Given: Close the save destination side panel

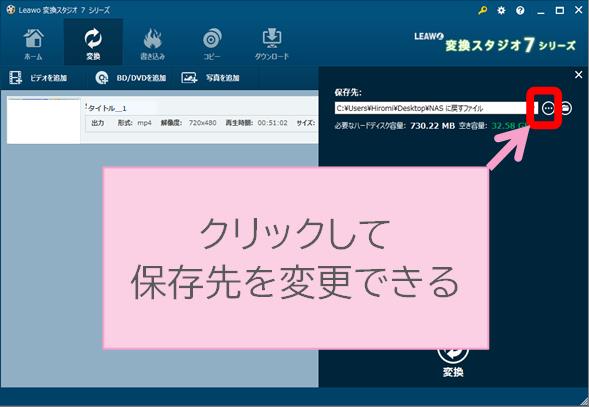Looking at the screenshot, I should click(578, 75).
